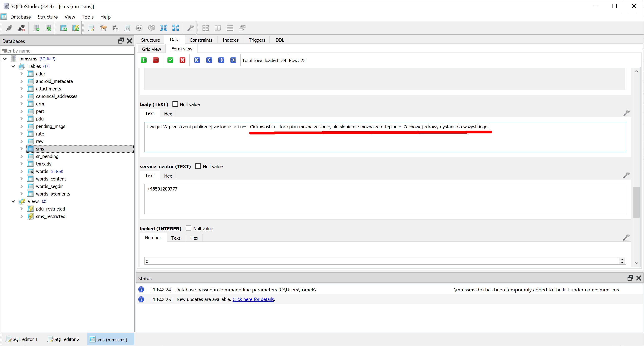Expand the threads table node
The height and width of the screenshot is (346, 644).
pyautogui.click(x=21, y=164)
